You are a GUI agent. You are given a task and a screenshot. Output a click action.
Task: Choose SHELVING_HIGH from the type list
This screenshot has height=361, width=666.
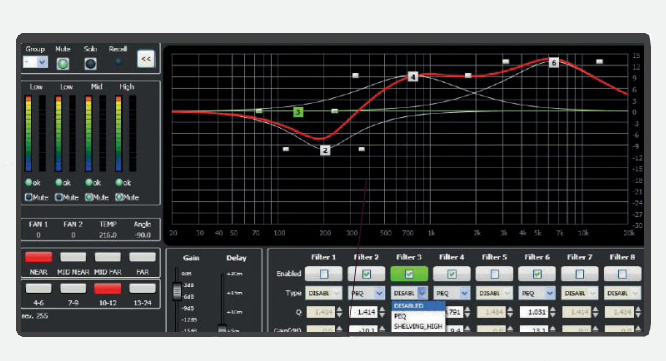(x=418, y=326)
